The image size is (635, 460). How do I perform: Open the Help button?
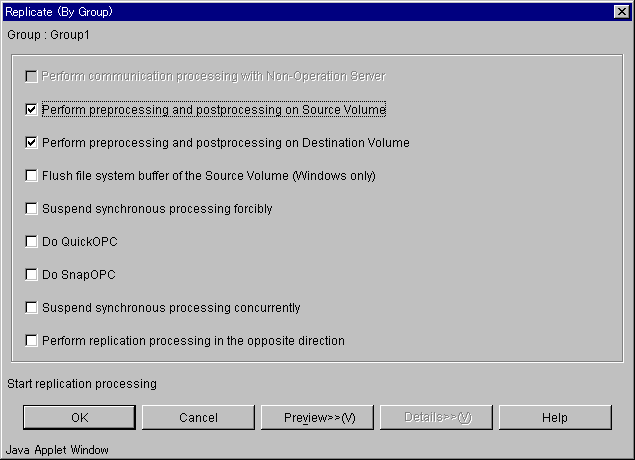[555, 417]
